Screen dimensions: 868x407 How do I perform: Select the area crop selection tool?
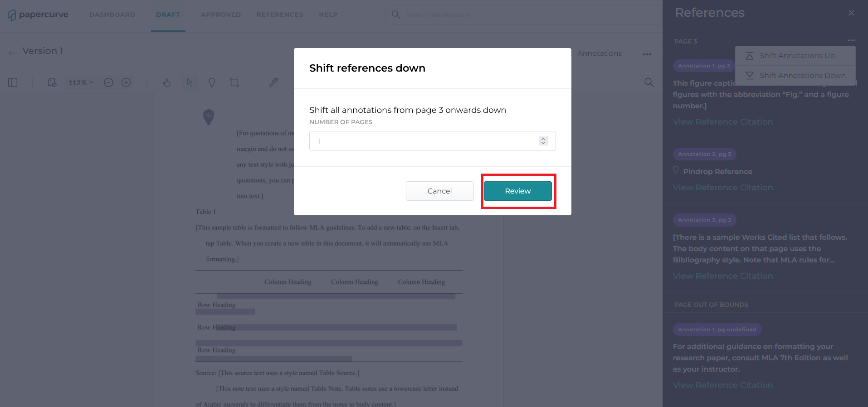[x=234, y=82]
